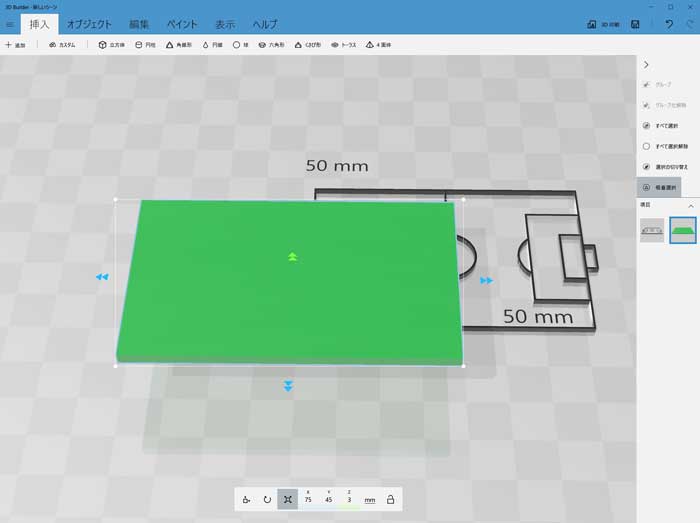This screenshot has width=700, height=523.
Task: Toggle the highlighted selection mode in side panel
Action: [x=659, y=187]
